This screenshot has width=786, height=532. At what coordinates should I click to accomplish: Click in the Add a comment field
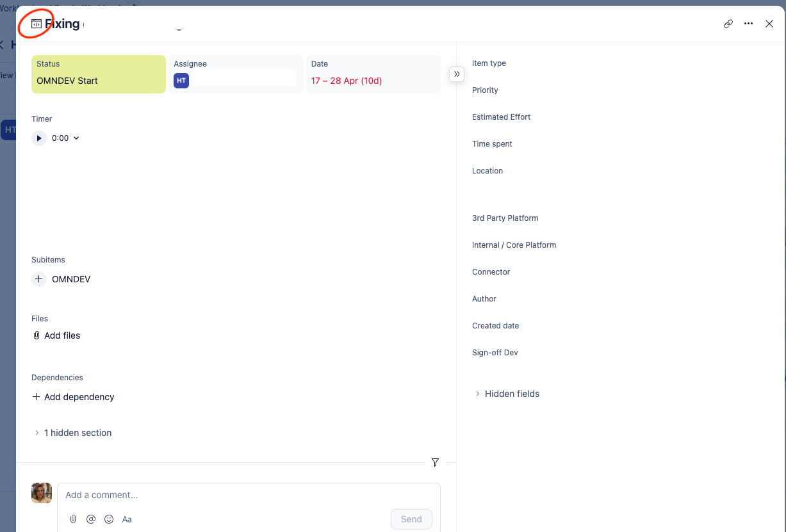point(249,495)
